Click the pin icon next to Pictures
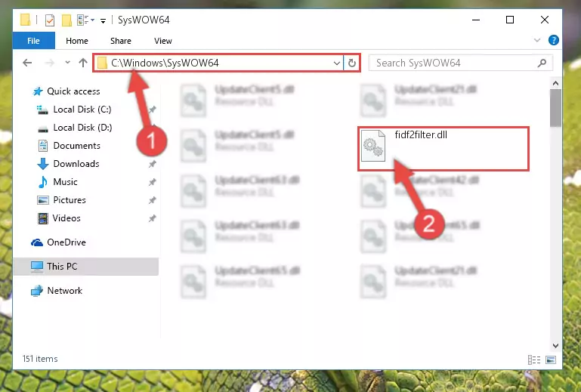The height and width of the screenshot is (392, 581). (152, 200)
